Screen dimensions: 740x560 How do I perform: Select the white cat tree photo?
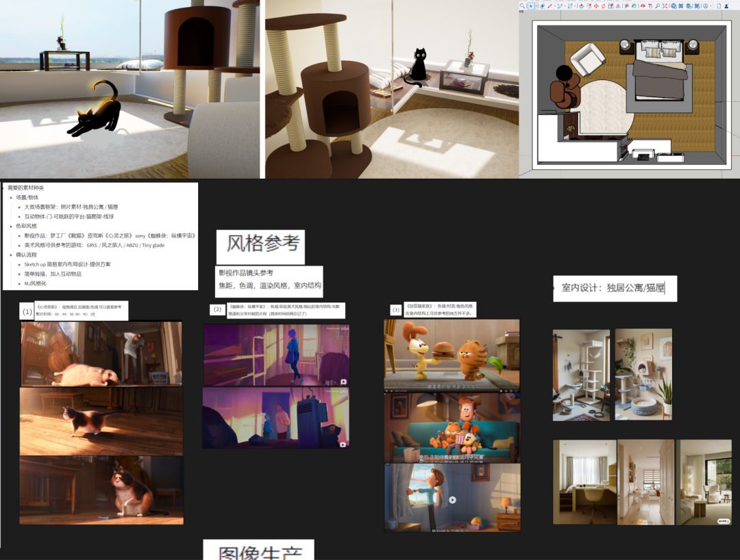pyautogui.click(x=582, y=374)
